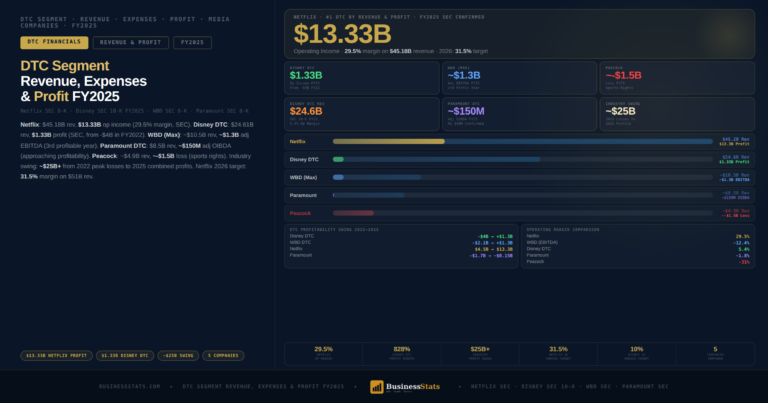768x403 pixels.
Task: Select the DTC FINANCIALS tag
Action: pyautogui.click(x=54, y=43)
